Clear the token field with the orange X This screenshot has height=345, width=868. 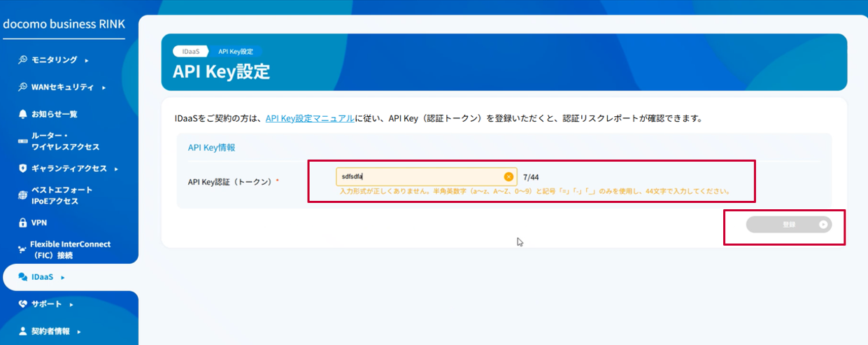508,176
